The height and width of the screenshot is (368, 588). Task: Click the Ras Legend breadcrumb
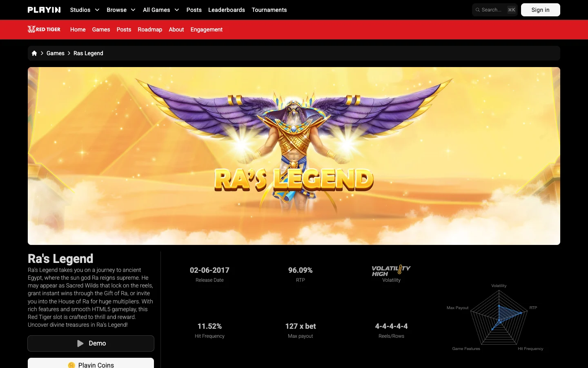[88, 53]
